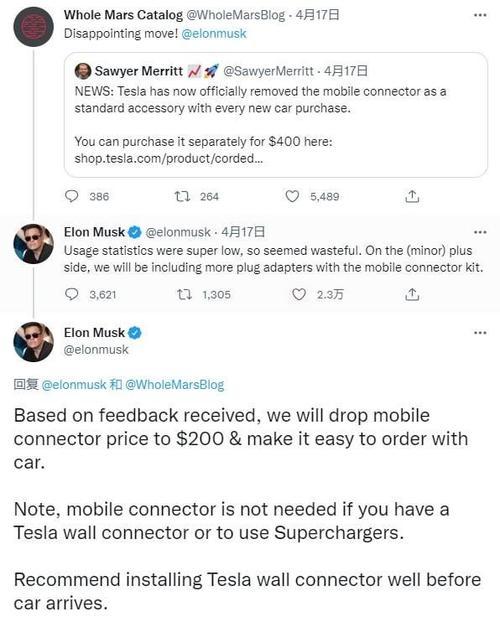Screen dimensions: 500x617
Task: Open Elon Musk's avatar on main tweet
Action: point(33,342)
